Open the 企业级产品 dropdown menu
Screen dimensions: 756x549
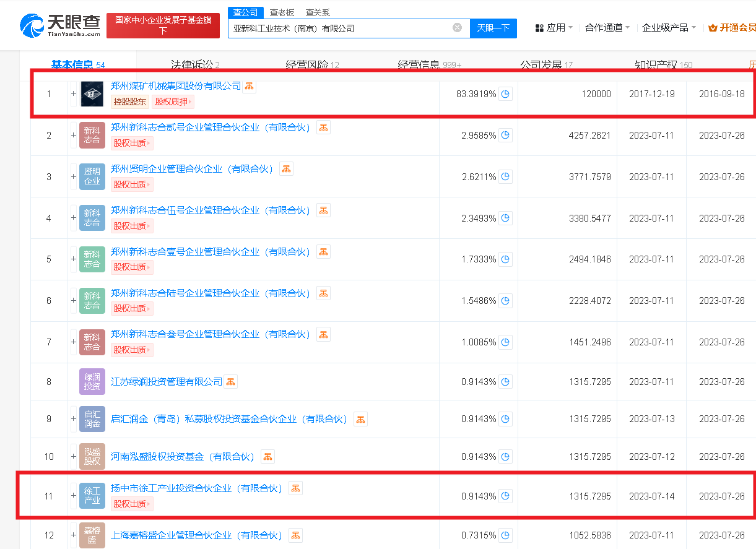tap(669, 28)
